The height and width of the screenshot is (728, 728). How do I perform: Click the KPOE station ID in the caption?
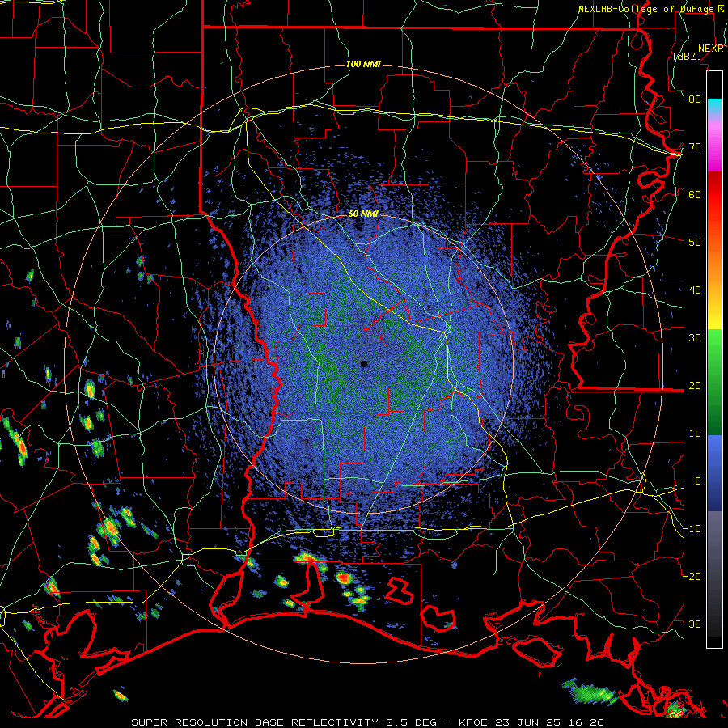[x=475, y=722]
